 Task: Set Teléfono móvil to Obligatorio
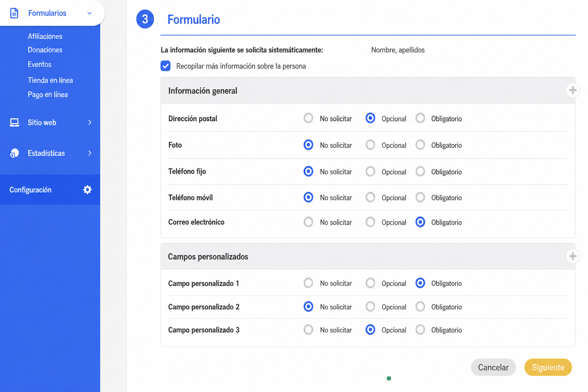pos(420,197)
